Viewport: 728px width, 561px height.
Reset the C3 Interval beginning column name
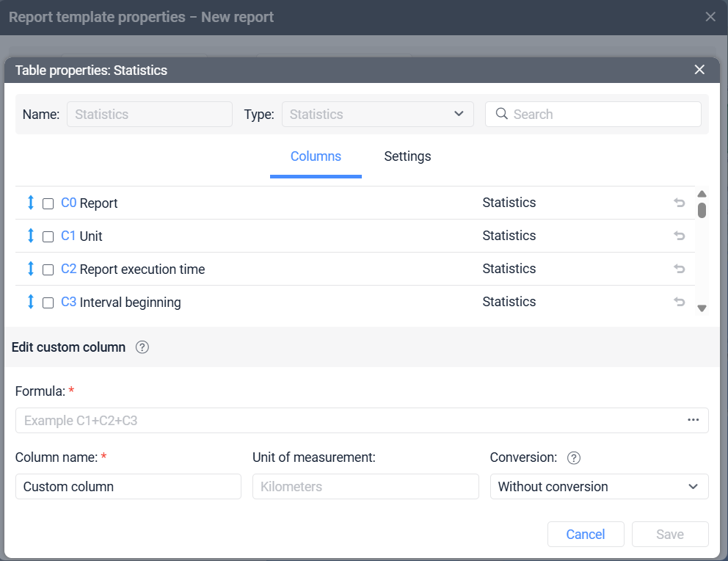[x=679, y=302]
